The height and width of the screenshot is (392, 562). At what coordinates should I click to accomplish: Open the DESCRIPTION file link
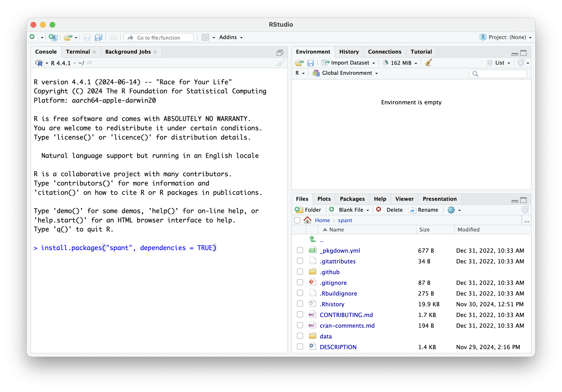pos(338,347)
